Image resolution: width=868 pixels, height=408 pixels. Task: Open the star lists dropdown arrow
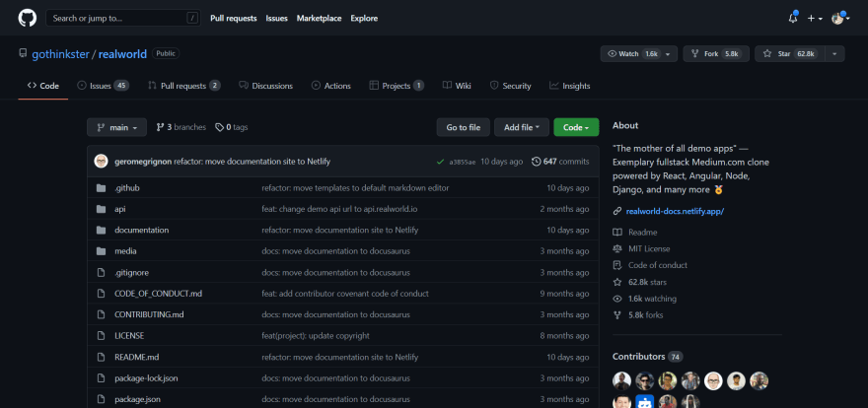[834, 53]
